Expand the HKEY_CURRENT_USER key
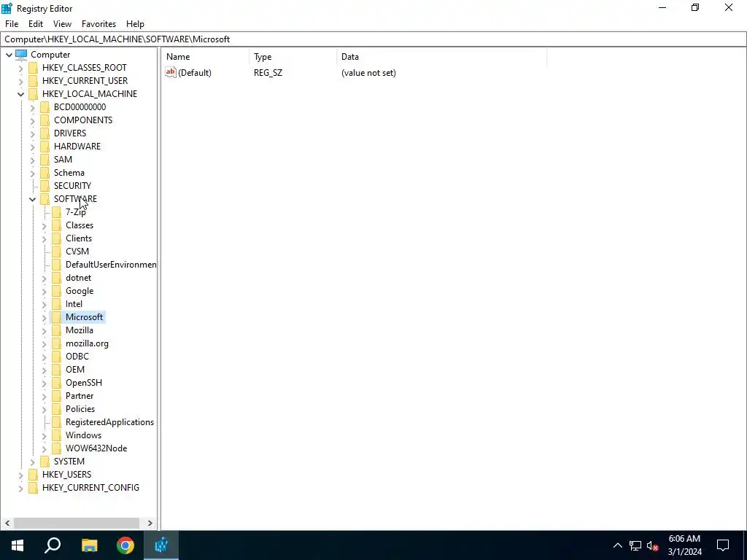747x560 pixels. pos(20,81)
